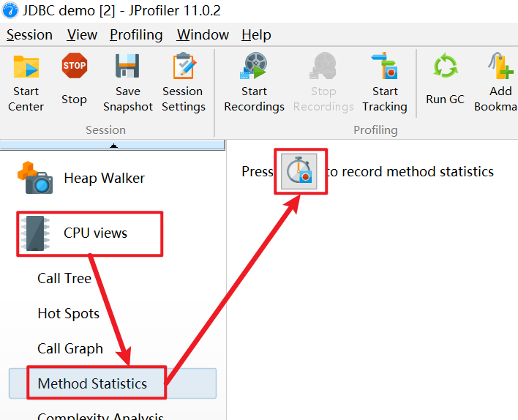Select Call Graph view
Screen dimensions: 518x420
coord(70,348)
